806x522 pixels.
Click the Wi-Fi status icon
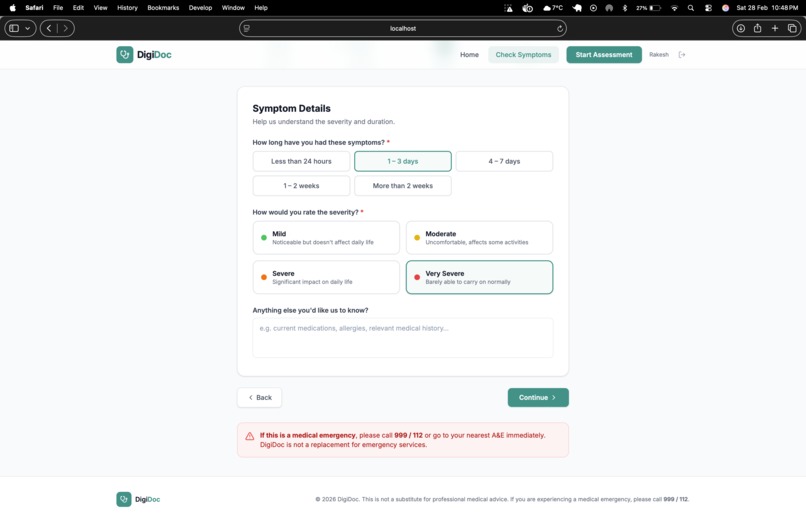pyautogui.click(x=674, y=8)
